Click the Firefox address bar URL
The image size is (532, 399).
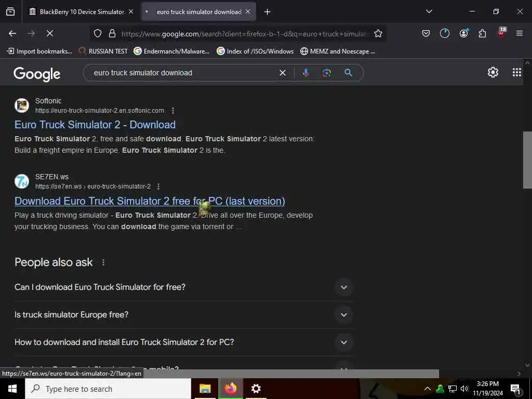(x=244, y=34)
